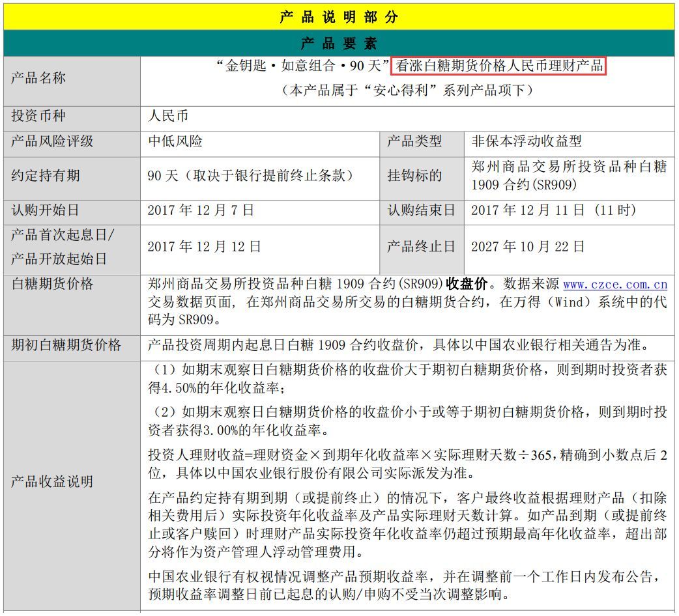Click the 非保本浮动收益型 value

coord(526,141)
